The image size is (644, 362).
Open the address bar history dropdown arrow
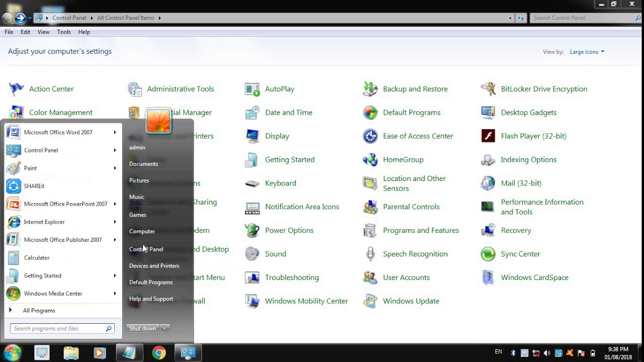click(510, 18)
